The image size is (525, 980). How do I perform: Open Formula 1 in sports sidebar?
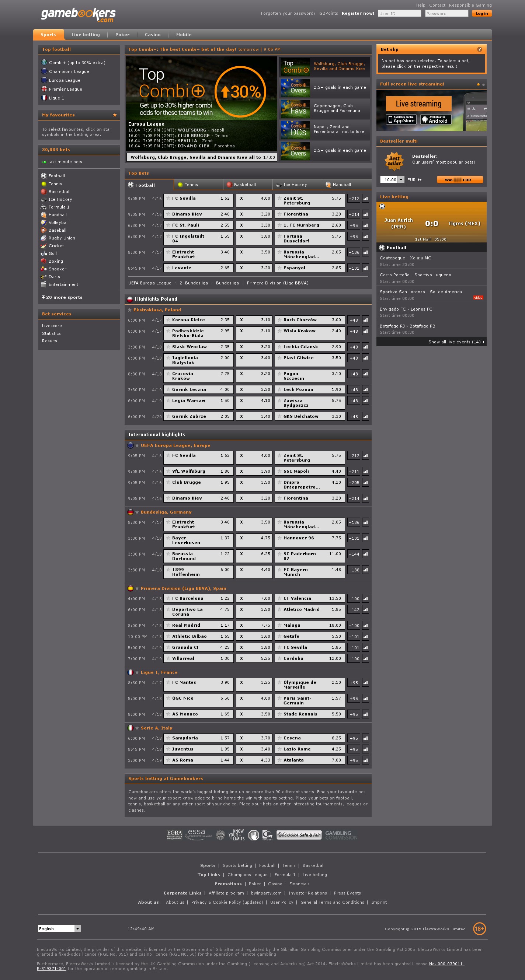[59, 207]
